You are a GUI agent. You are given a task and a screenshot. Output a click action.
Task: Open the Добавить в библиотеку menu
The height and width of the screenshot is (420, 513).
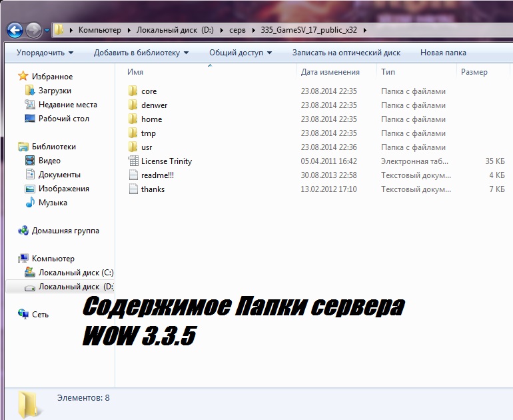141,53
